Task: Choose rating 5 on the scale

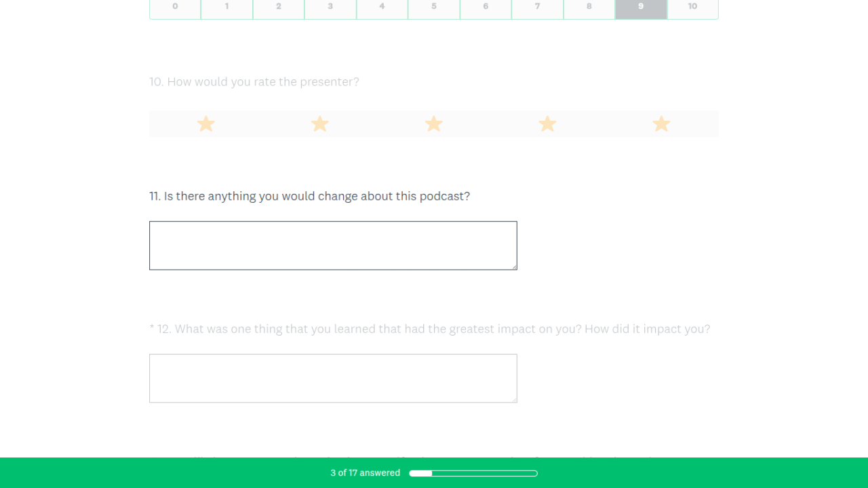Action: 434,7
